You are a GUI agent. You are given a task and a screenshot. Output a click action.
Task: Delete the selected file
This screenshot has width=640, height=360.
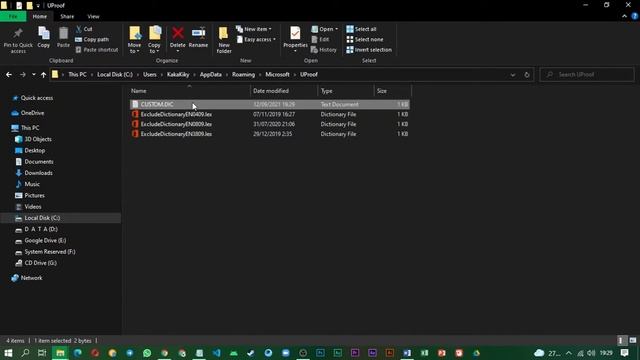[x=178, y=39]
